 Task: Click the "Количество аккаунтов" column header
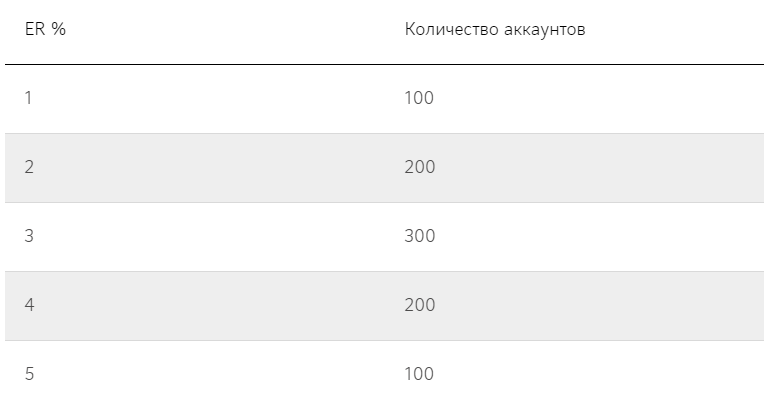coord(495,29)
